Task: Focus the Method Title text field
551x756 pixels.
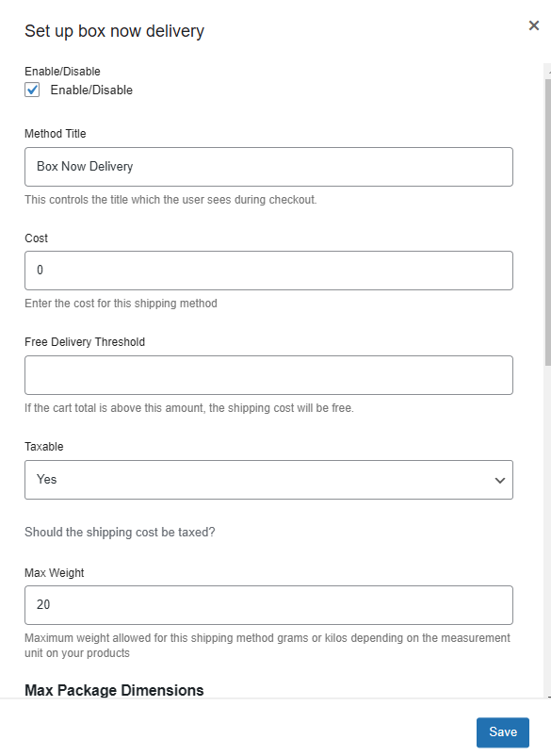Action: [x=268, y=167]
